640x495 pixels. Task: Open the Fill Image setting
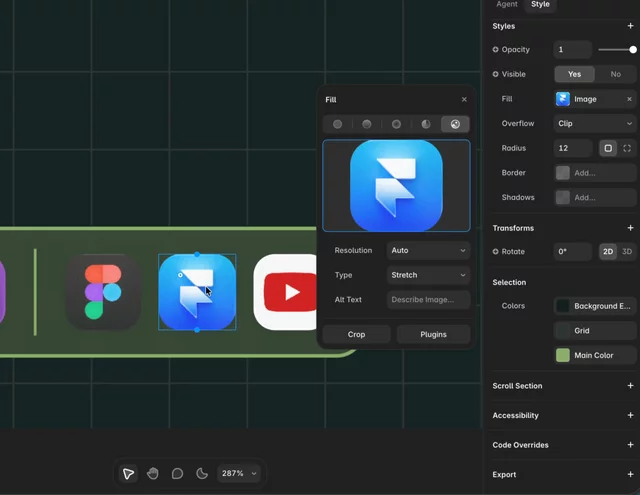point(588,99)
